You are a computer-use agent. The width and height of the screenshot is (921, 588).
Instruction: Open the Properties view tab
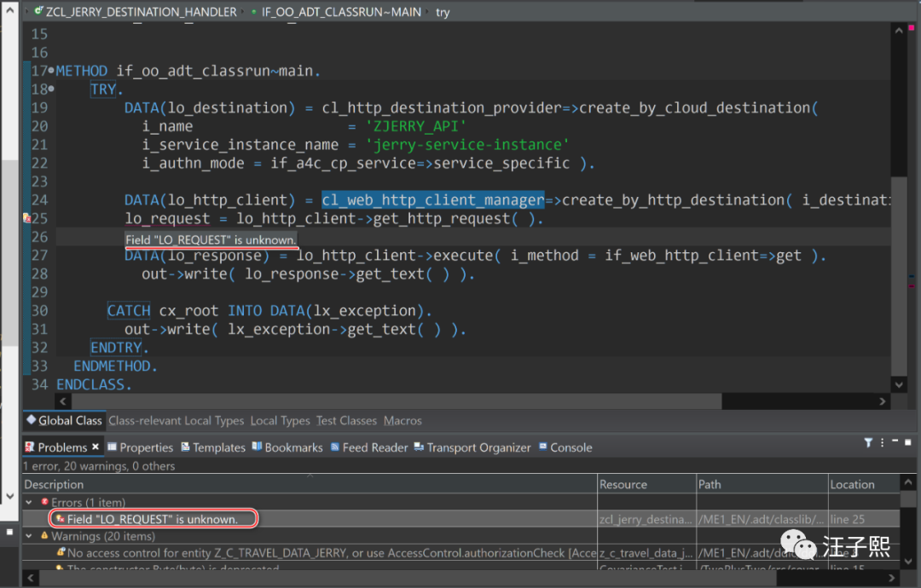(x=141, y=447)
